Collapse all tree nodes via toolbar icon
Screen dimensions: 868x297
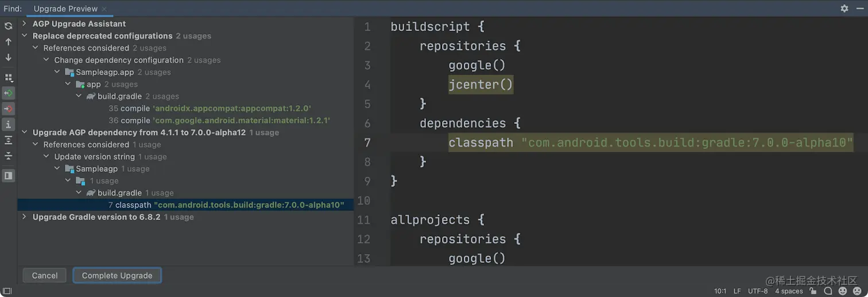tap(8, 156)
